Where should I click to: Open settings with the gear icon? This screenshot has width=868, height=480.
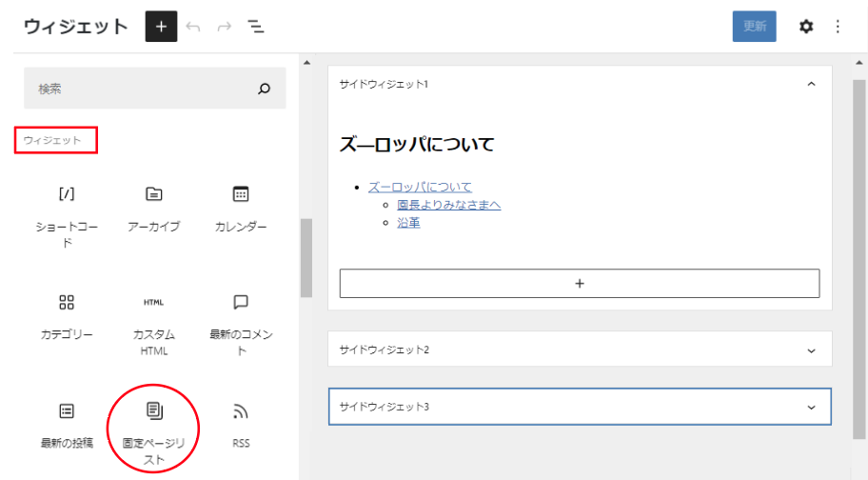click(806, 26)
